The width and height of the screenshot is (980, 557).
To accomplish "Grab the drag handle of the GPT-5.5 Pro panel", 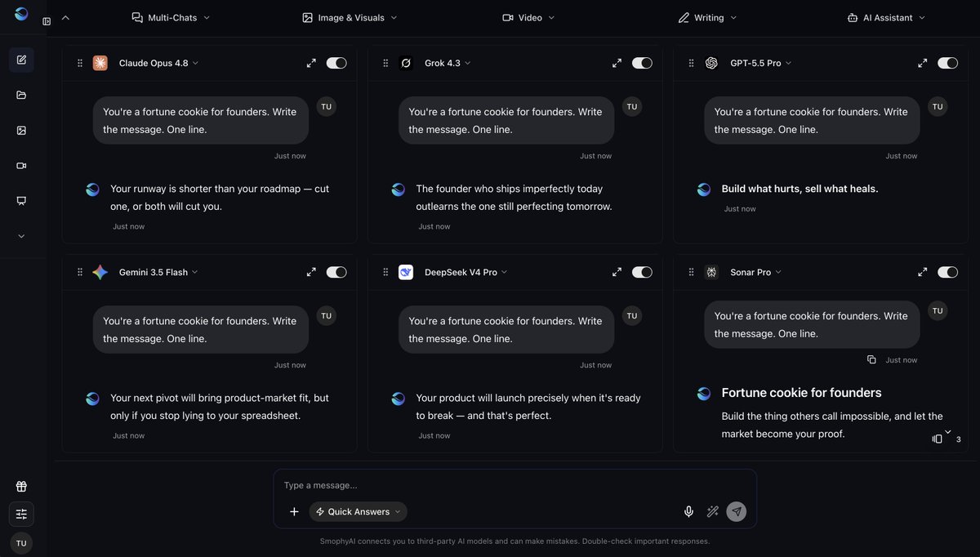I will [x=691, y=63].
